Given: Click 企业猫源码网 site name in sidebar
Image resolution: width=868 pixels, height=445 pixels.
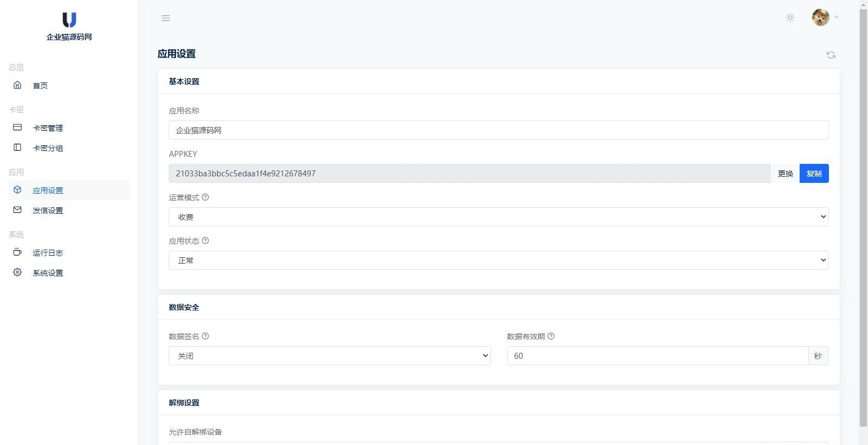Looking at the screenshot, I should coord(69,37).
